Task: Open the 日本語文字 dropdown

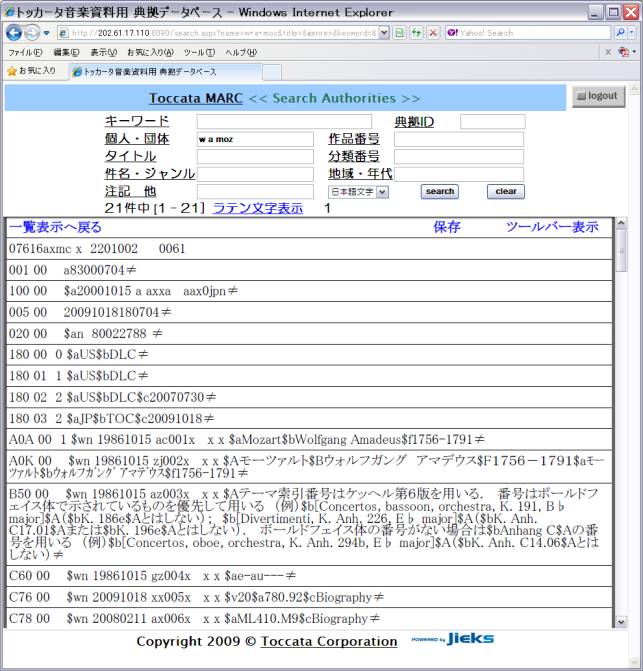Action: 359,192
